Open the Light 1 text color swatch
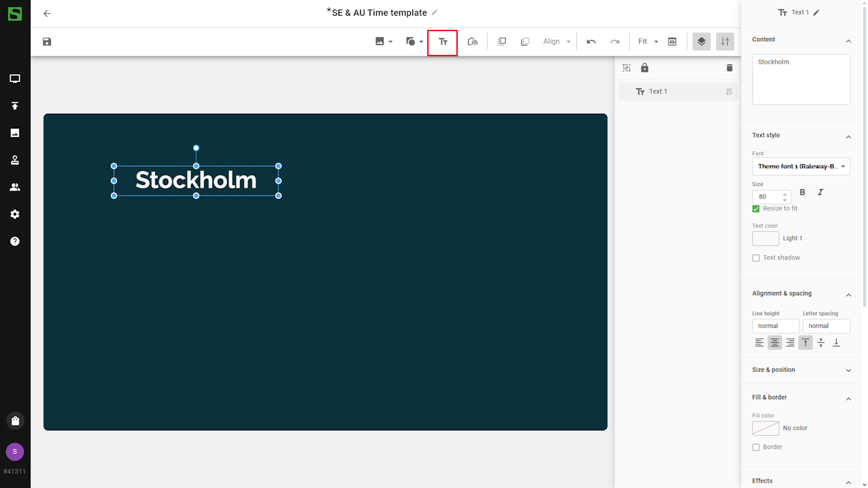Viewport: 868px width, 488px height. coord(766,239)
